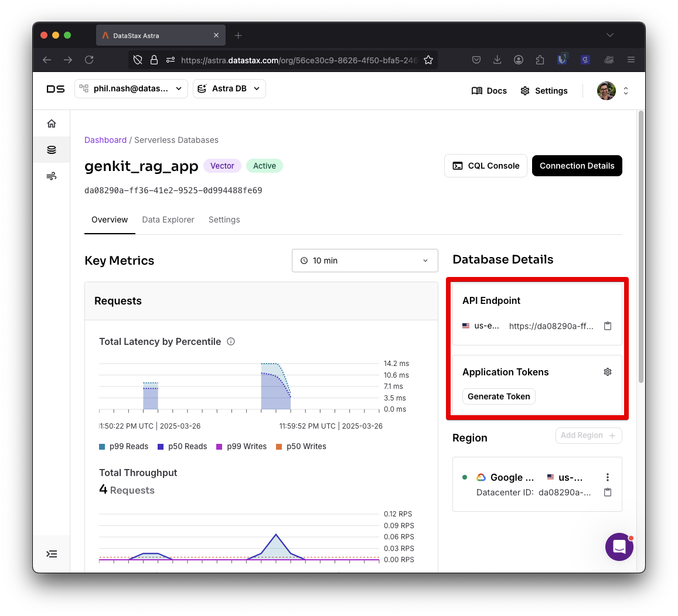This screenshot has width=678, height=616.
Task: Click the Add Region button
Action: click(x=588, y=436)
